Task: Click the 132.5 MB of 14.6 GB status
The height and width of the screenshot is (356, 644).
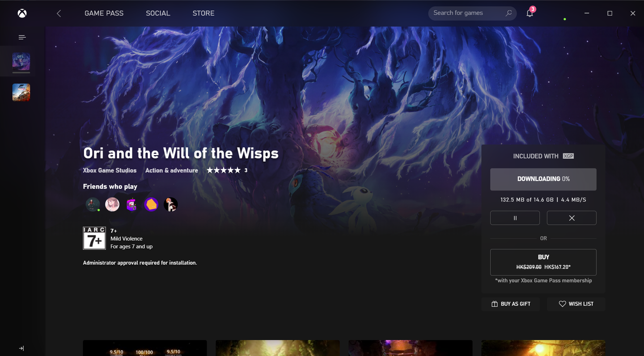Action: pos(527,200)
